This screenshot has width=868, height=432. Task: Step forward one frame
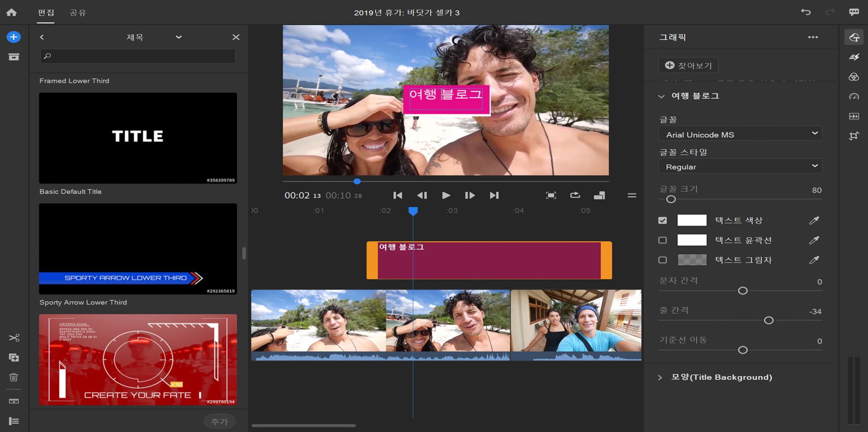[470, 195]
